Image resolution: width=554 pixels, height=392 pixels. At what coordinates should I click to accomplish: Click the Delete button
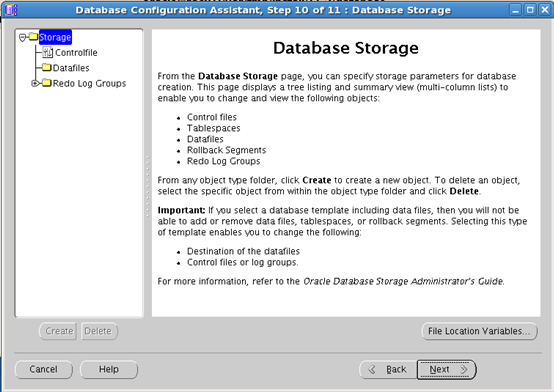click(99, 331)
